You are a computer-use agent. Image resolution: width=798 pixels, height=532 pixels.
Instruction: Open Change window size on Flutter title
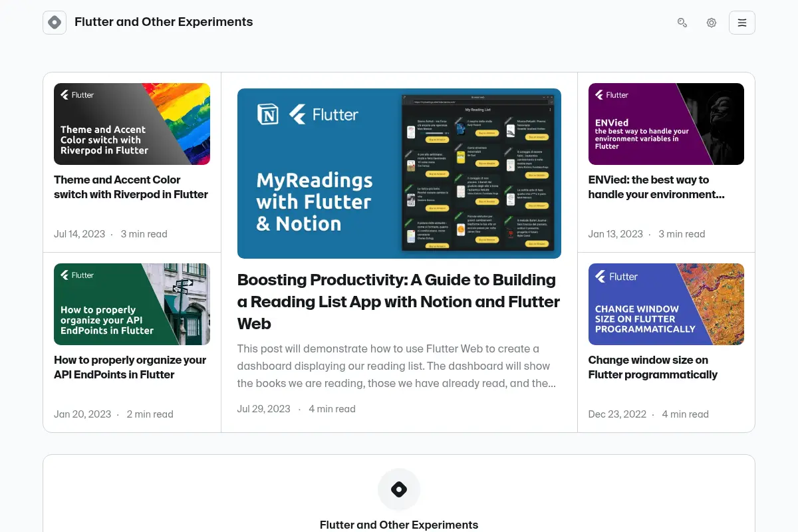pyautogui.click(x=653, y=367)
